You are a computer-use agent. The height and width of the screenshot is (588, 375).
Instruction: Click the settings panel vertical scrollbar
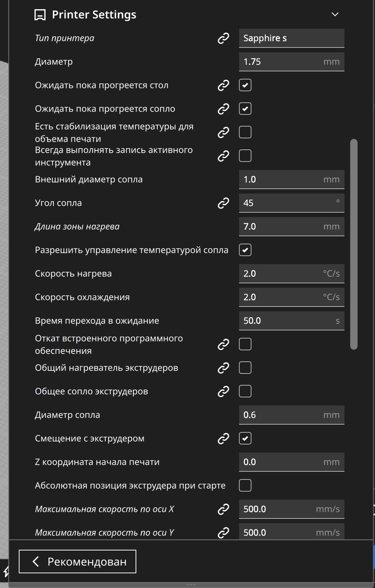pyautogui.click(x=354, y=244)
